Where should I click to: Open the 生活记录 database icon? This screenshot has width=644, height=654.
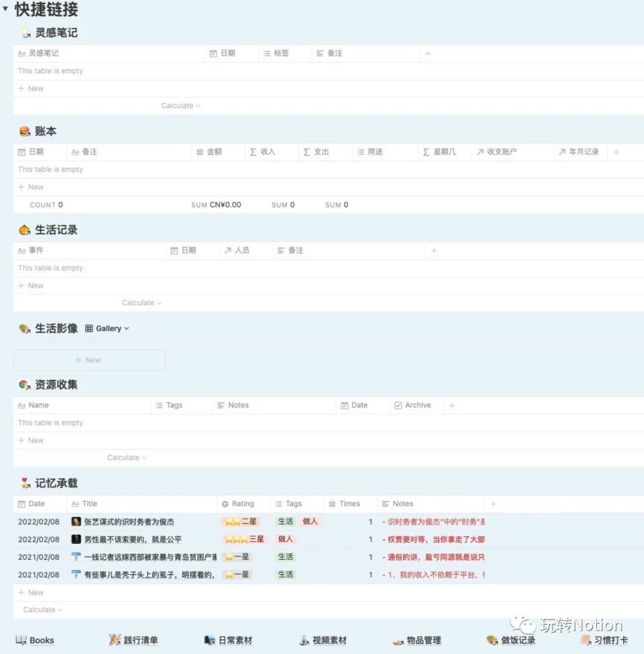point(24,230)
